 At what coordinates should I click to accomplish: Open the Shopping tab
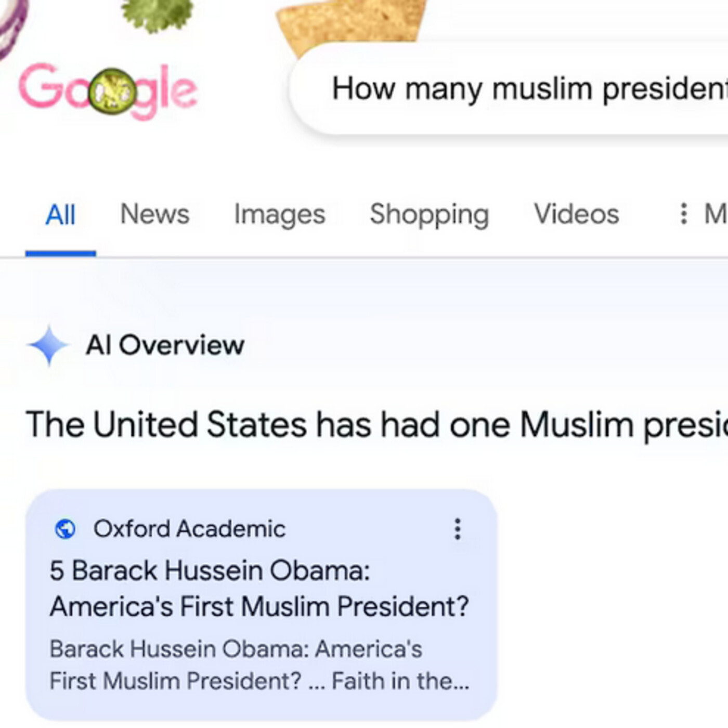point(429,214)
